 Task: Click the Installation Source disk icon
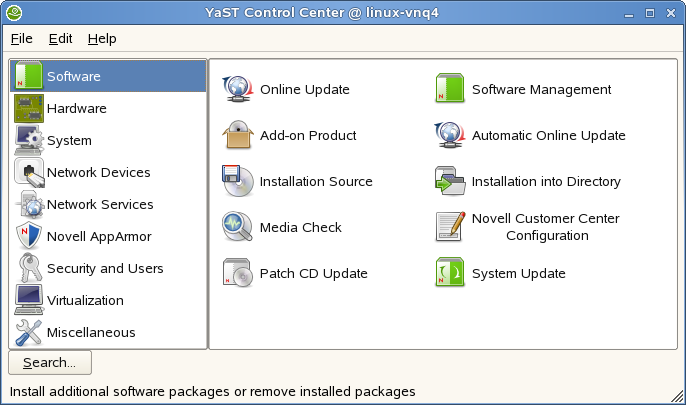click(238, 181)
